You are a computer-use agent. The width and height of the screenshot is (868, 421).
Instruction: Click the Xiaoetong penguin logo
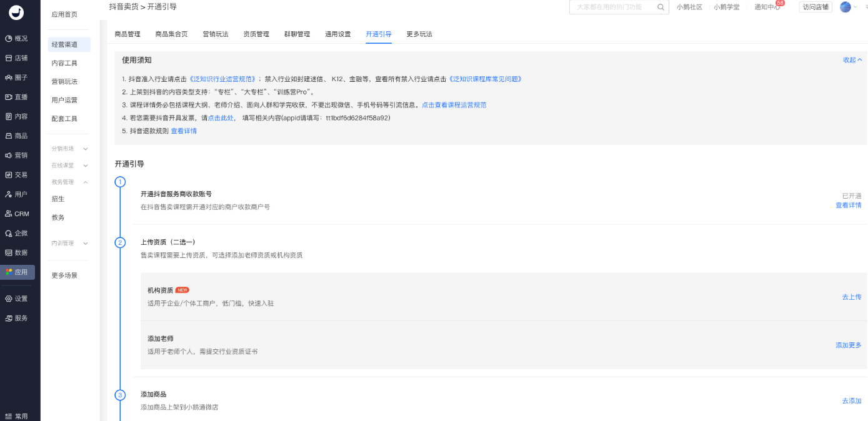point(16,12)
